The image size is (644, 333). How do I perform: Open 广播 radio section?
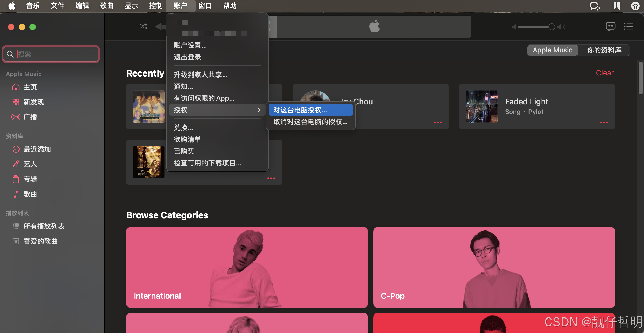coord(30,117)
